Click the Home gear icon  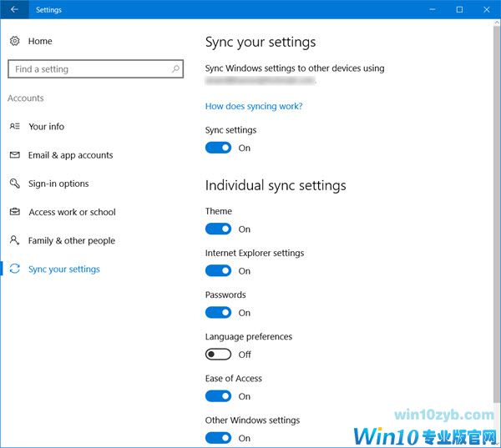coord(14,41)
